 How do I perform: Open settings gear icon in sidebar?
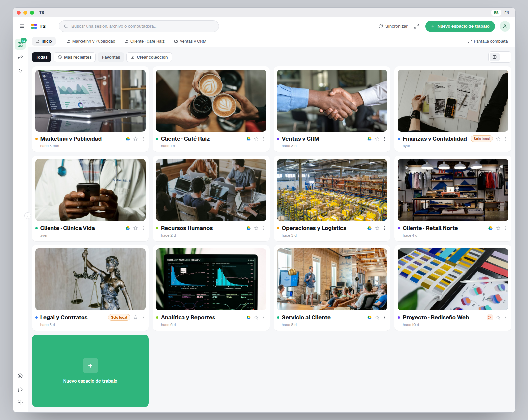[20, 403]
